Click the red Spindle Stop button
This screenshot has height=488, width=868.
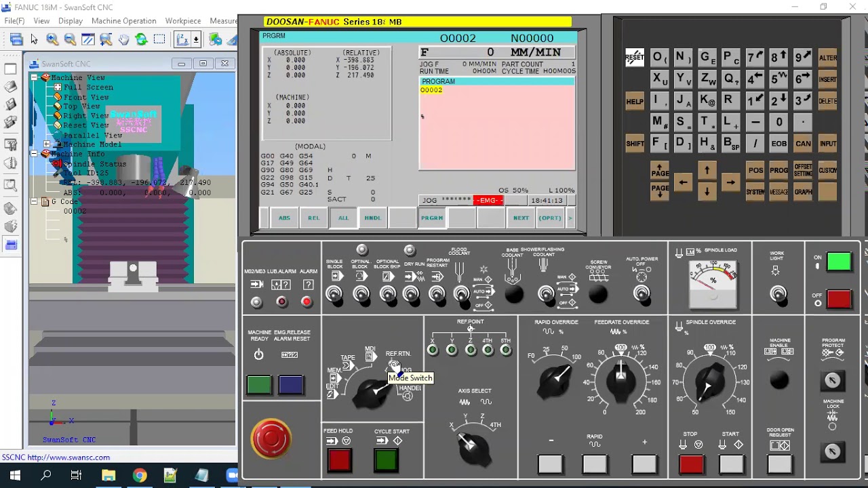[x=691, y=464]
